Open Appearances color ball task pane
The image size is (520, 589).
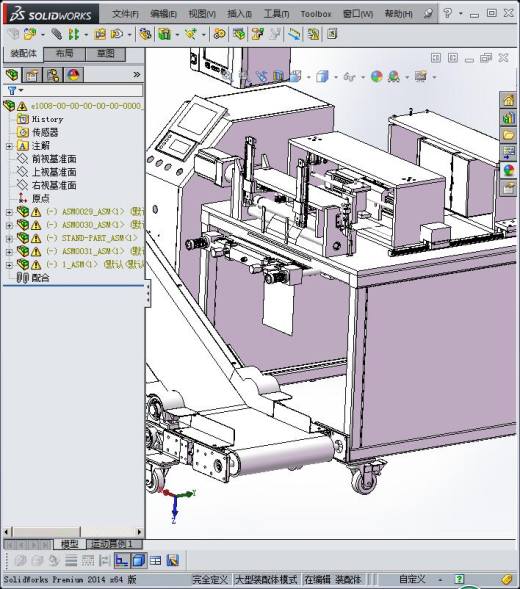(508, 170)
